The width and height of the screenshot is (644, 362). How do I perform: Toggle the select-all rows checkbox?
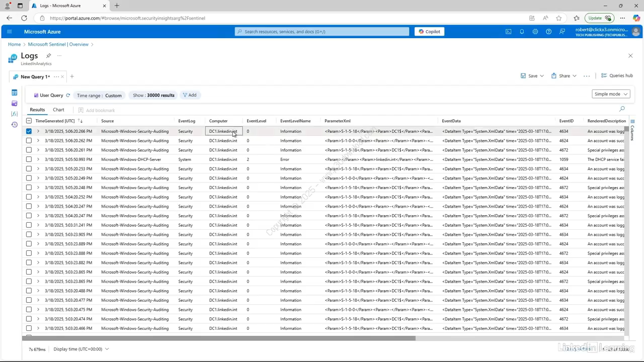pyautogui.click(x=29, y=121)
